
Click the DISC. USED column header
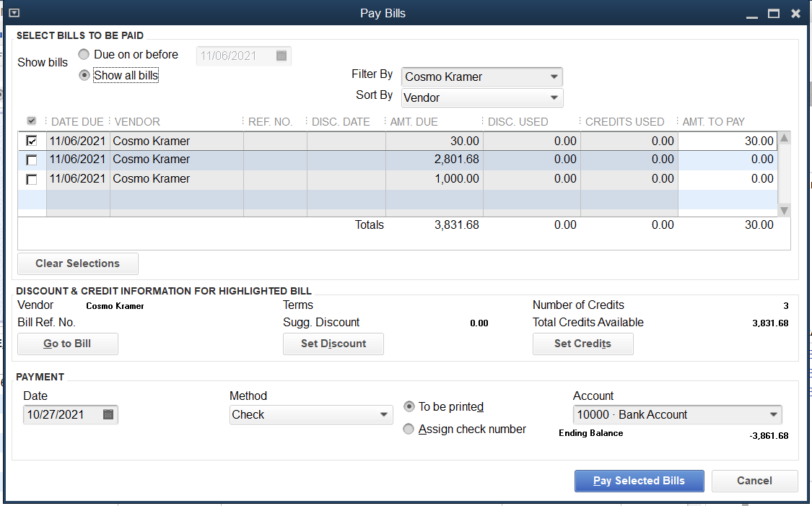click(518, 122)
